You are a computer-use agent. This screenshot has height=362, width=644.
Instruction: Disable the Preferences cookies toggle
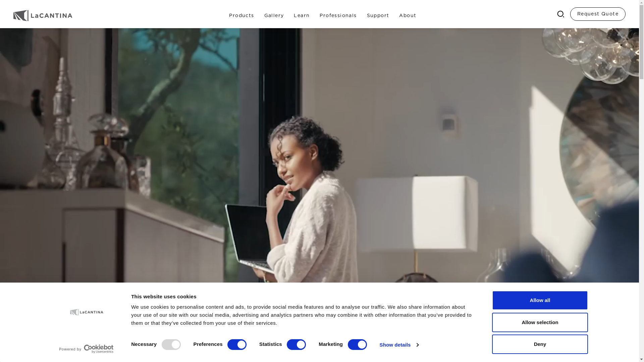pos(237,345)
